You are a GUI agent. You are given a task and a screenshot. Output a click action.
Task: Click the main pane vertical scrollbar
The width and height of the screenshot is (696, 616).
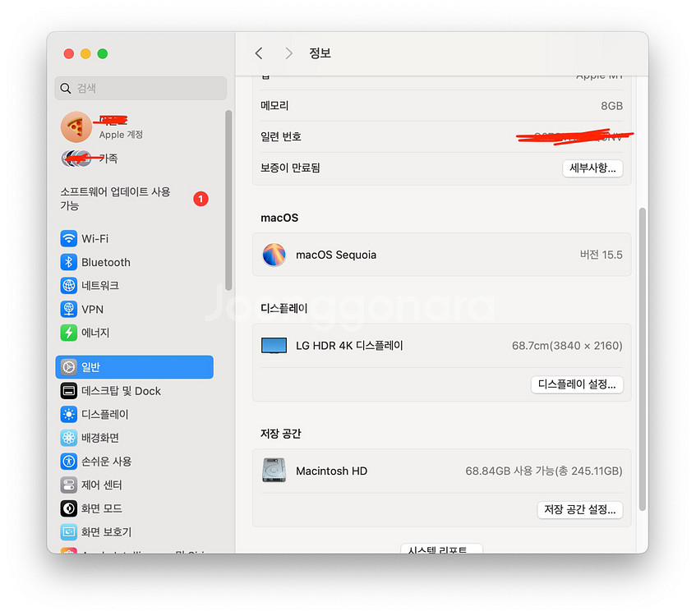point(643,359)
